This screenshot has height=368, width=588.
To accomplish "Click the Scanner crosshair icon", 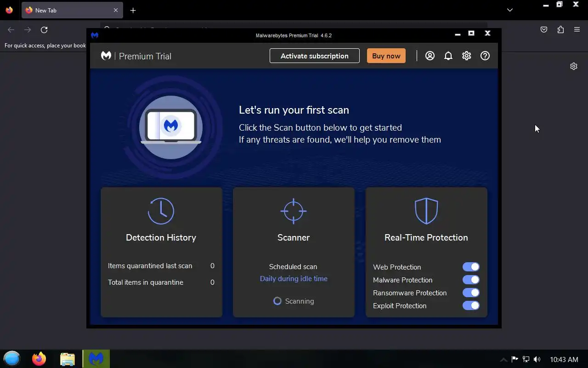I will 294,211.
